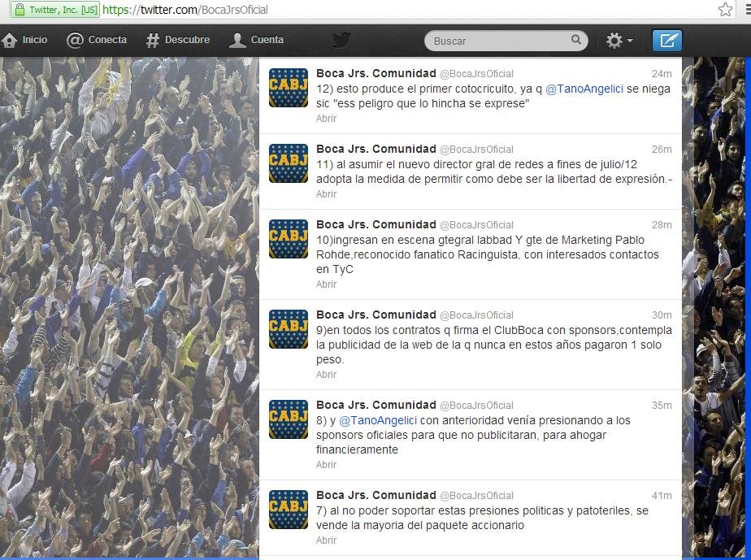Bookmark page with the star icon

[x=725, y=10]
